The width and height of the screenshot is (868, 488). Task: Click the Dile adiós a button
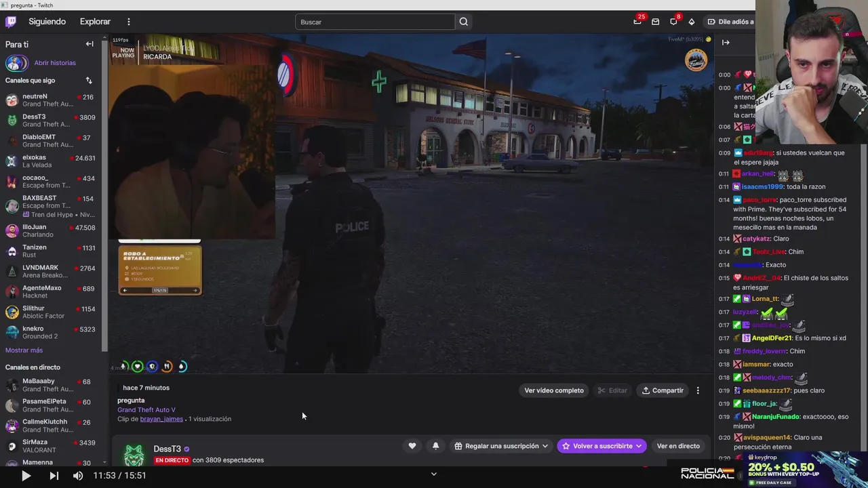(730, 22)
